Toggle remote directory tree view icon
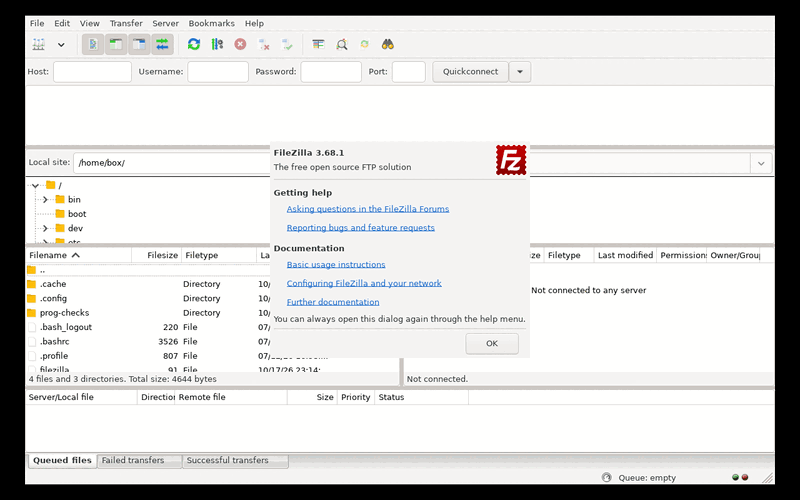The width and height of the screenshot is (800, 500). tap(139, 44)
